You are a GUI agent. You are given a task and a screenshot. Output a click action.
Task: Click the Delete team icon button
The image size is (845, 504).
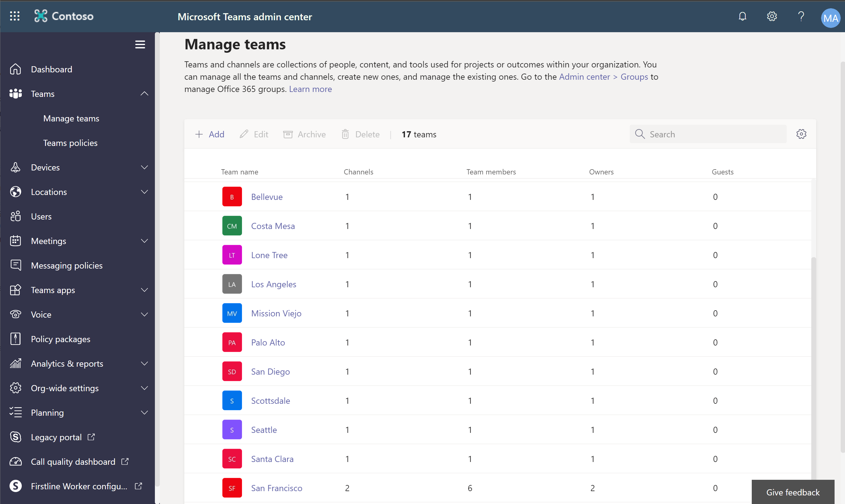346,134
